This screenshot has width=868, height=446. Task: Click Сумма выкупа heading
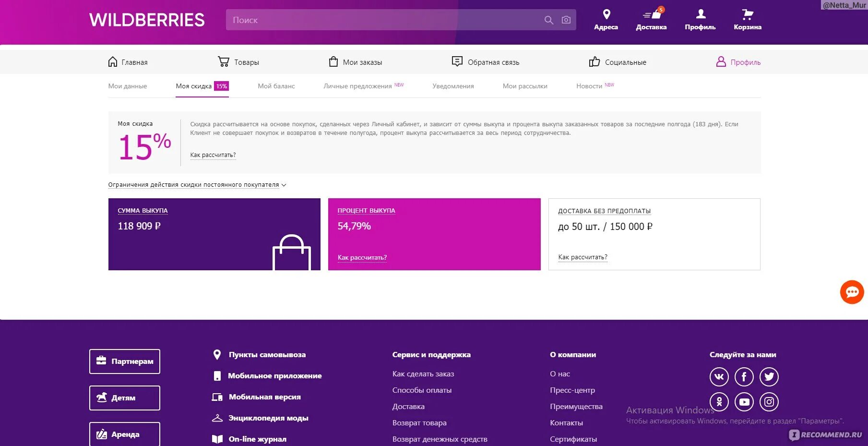click(143, 211)
